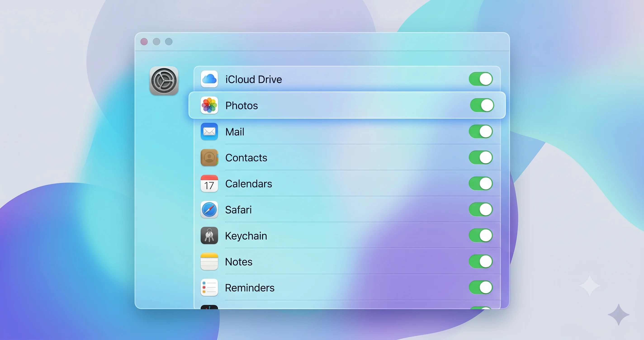Viewport: 644px width, 340px height.
Task: Click the Keychain keys icon
Action: tap(209, 236)
